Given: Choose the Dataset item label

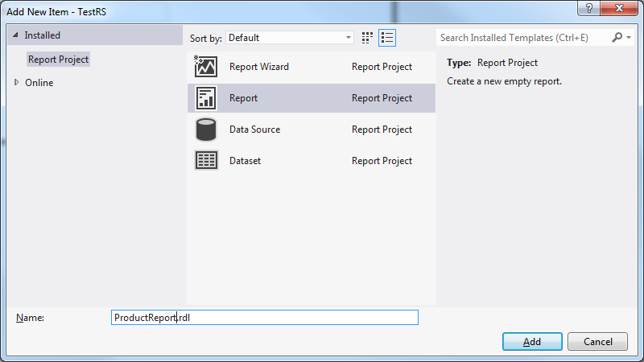Looking at the screenshot, I should click(245, 161).
